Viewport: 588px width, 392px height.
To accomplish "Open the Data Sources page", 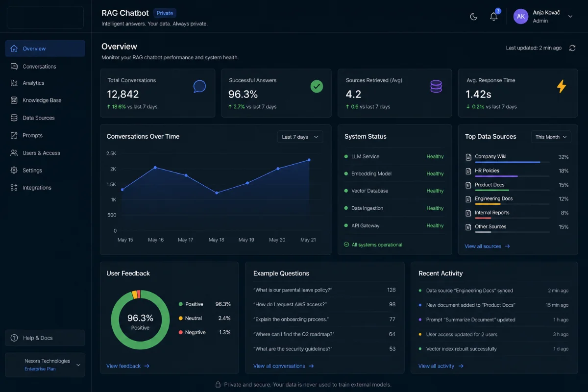I will click(45, 118).
